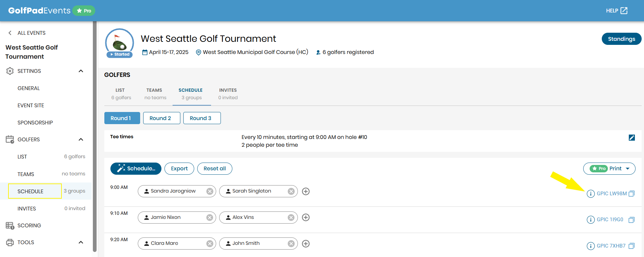Click the GPIC 7XHB7 code link
Screen dimensions: 644x257
point(611,246)
